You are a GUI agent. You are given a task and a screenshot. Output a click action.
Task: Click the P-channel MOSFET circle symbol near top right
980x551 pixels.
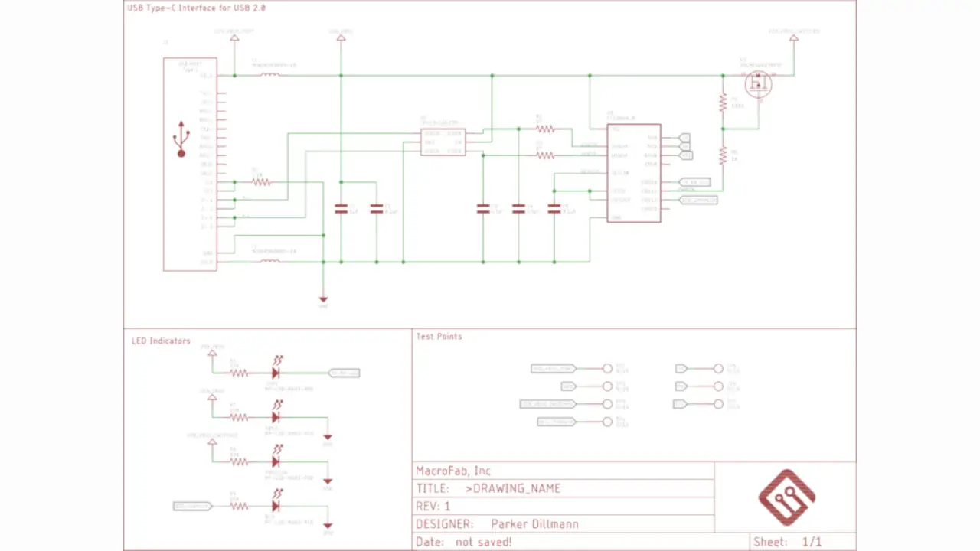coord(757,83)
